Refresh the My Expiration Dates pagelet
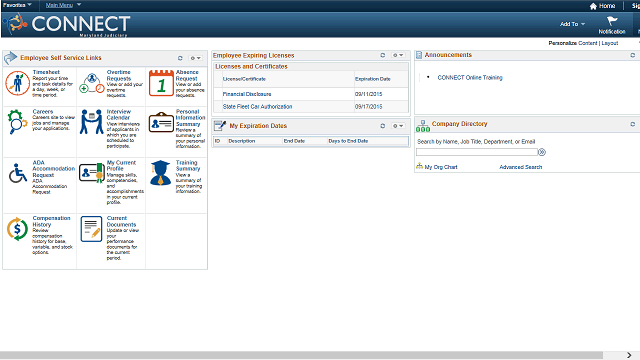 [382, 126]
